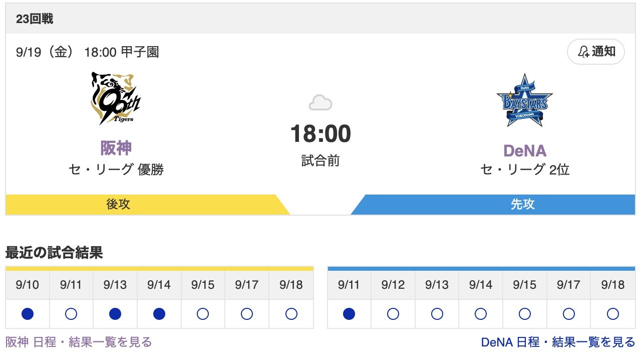The width and height of the screenshot is (644, 362).
Task: View 阪神 日程・結果一覧 schedule link
Action: click(79, 342)
